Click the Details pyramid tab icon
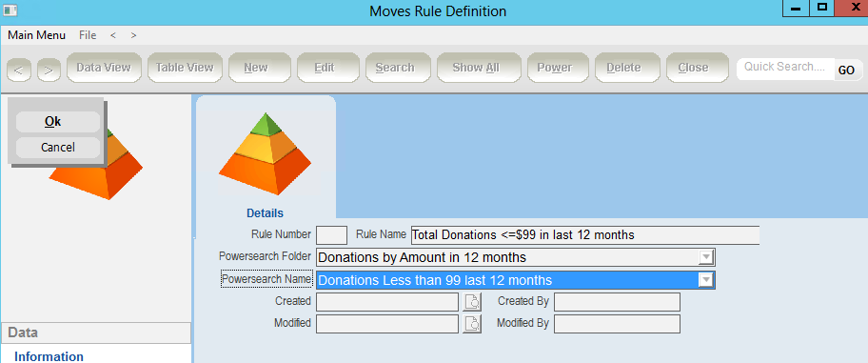 coord(265,153)
